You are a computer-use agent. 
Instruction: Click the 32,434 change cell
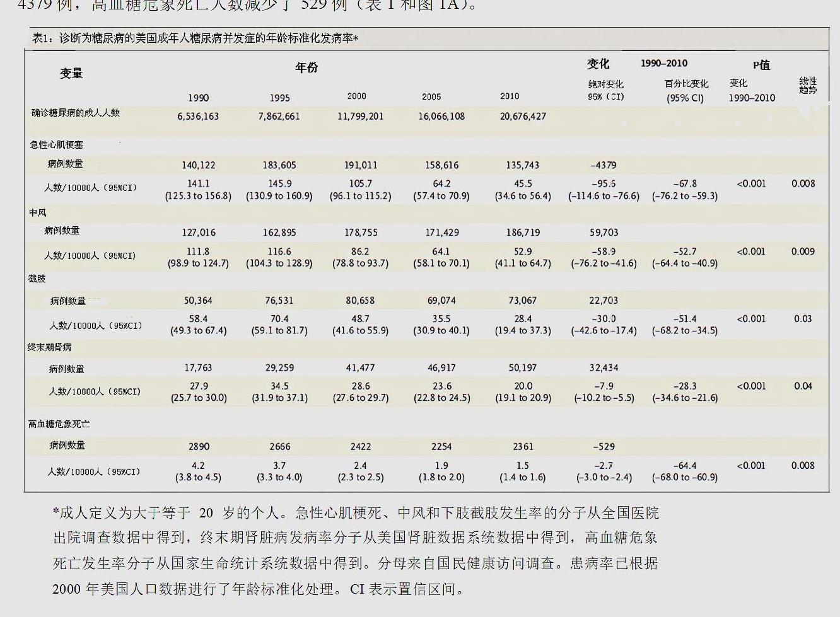click(604, 367)
